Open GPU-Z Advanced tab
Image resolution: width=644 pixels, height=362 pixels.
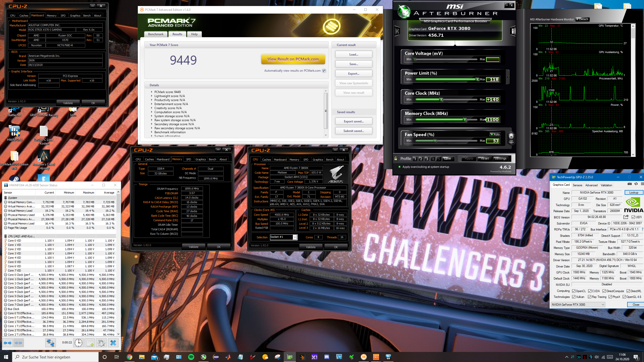click(591, 185)
